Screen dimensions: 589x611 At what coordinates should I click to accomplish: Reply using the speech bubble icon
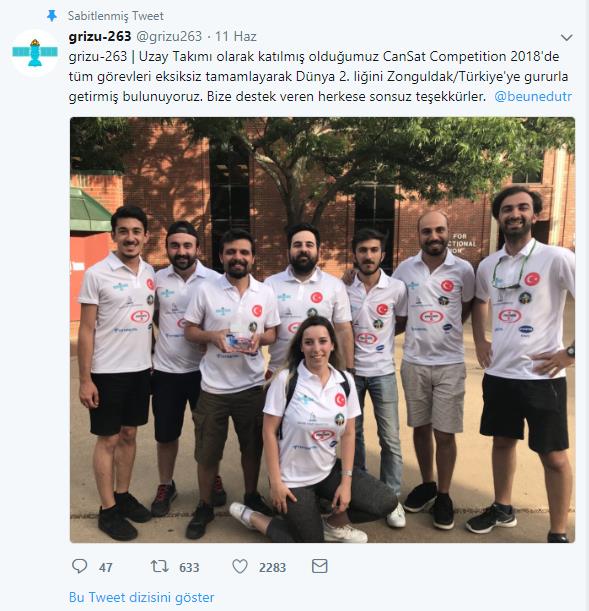pyautogui.click(x=79, y=566)
